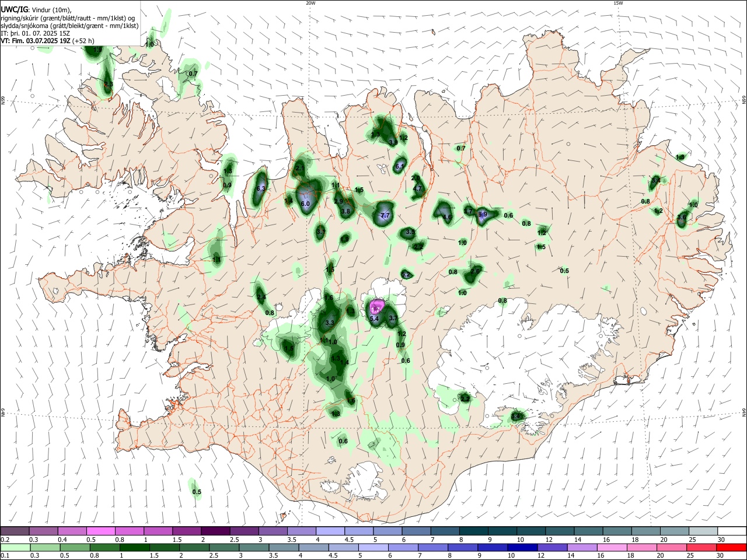747x560 pixels.
Task: Click the 2.9 precipitation value
Action: (x=338, y=201)
